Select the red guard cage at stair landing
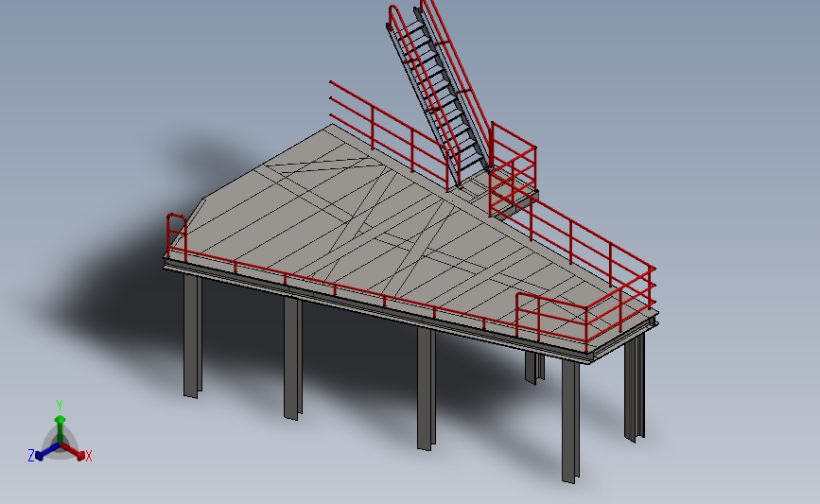 coord(513,170)
